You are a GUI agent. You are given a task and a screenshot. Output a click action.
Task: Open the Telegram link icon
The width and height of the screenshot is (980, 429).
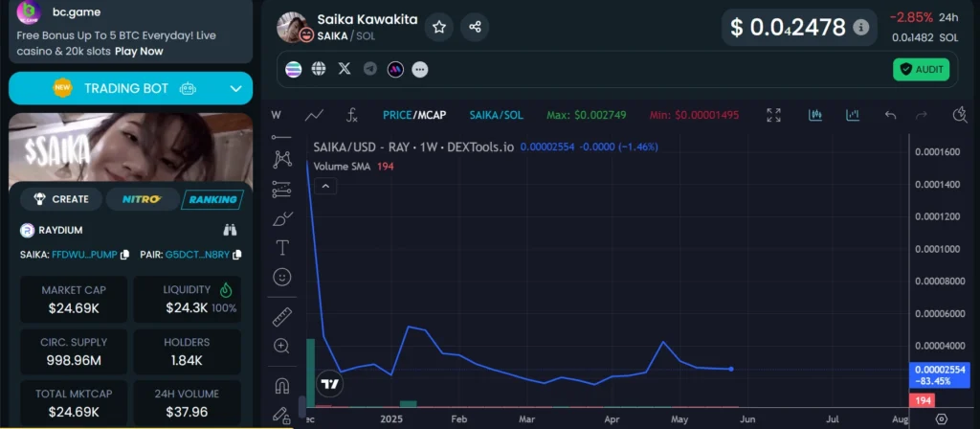pyautogui.click(x=370, y=69)
